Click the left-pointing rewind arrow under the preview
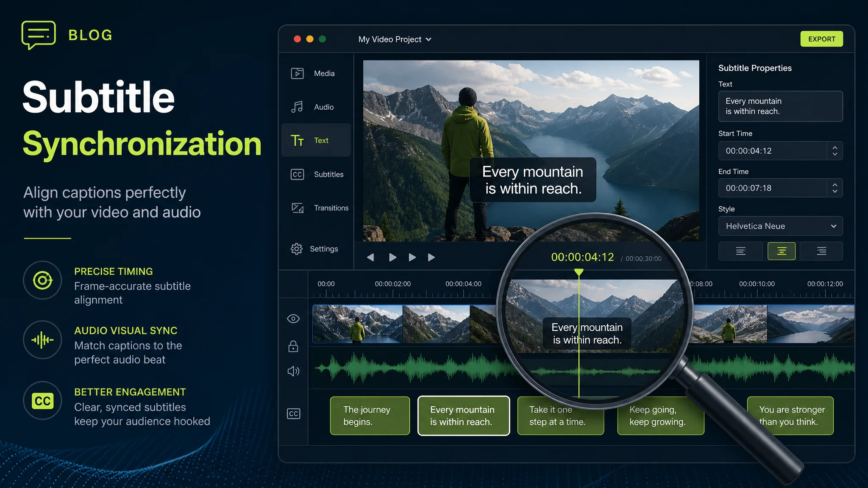The height and width of the screenshot is (488, 868). (x=370, y=257)
